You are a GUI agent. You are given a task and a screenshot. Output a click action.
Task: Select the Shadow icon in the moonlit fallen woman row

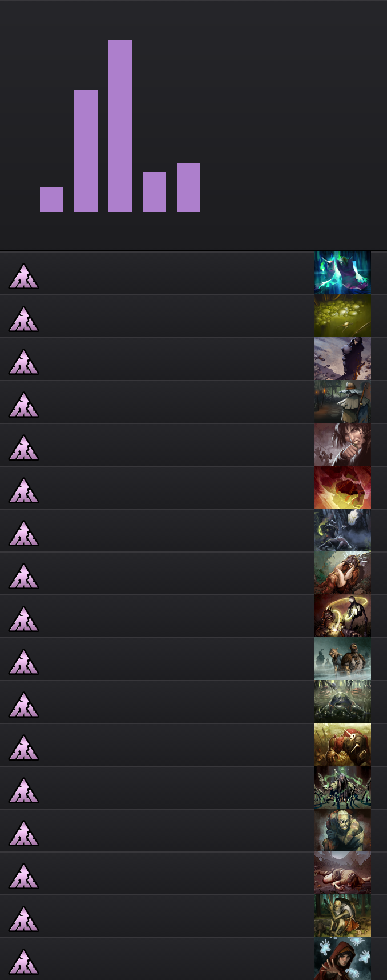coord(23,876)
